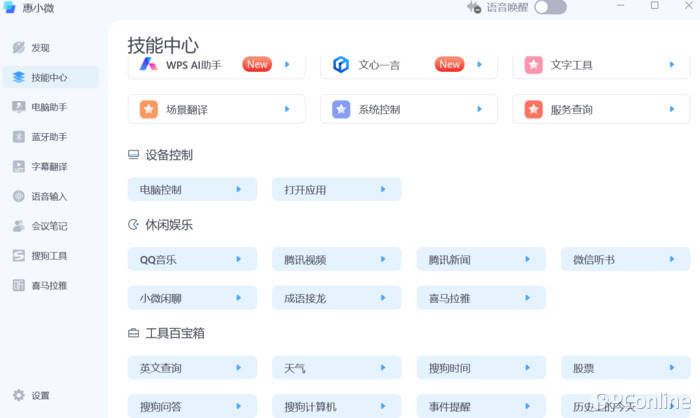The width and height of the screenshot is (700, 418).
Task: Open 设置 gear icon in sidebar
Action: (19, 395)
